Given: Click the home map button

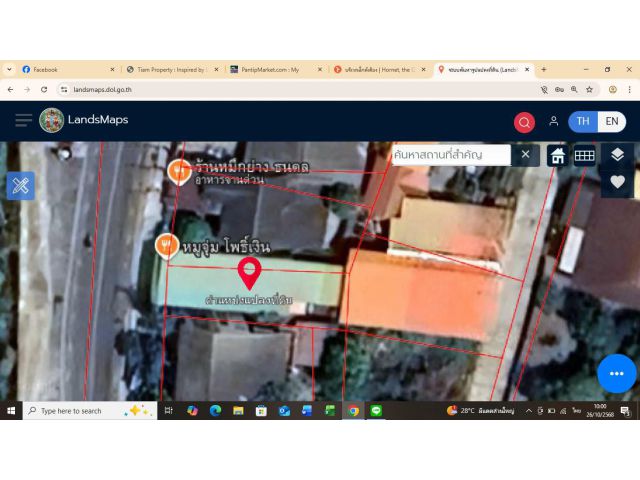Looking at the screenshot, I should coord(557,155).
